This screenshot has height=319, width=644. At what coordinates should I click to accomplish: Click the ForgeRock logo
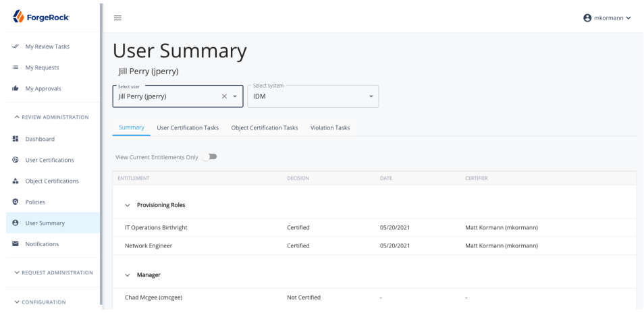click(41, 16)
